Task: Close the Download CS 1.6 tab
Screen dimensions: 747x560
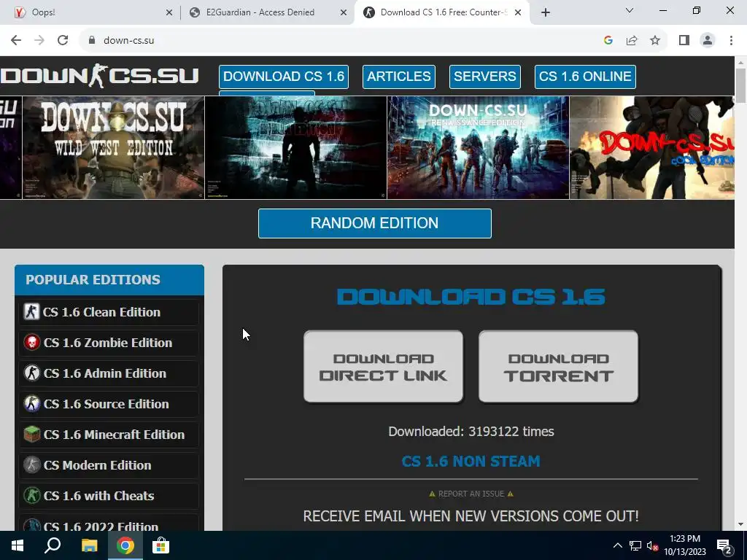Action: pyautogui.click(x=518, y=13)
